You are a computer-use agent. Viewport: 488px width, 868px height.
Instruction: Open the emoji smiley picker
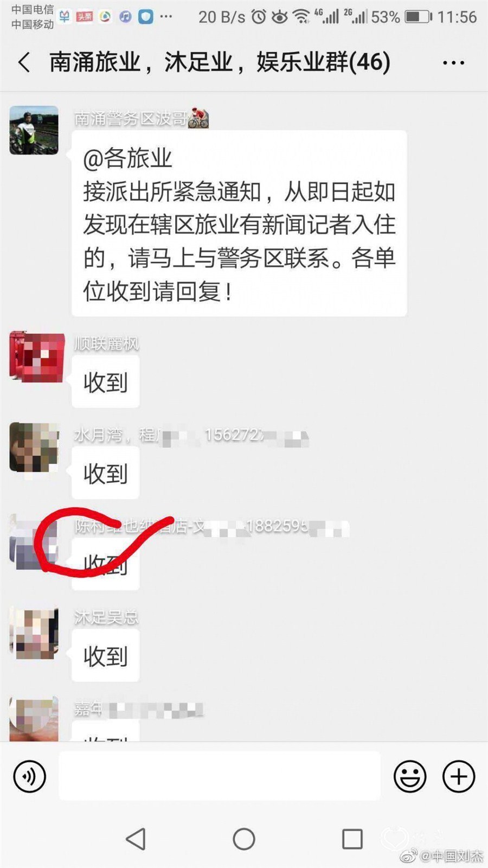410,776
